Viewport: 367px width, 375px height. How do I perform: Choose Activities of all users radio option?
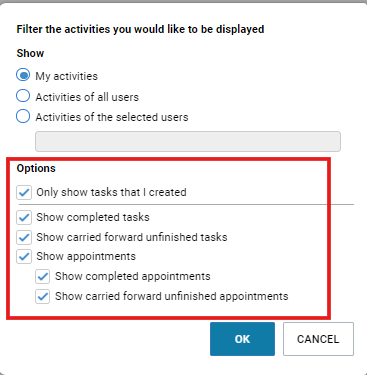[23, 96]
